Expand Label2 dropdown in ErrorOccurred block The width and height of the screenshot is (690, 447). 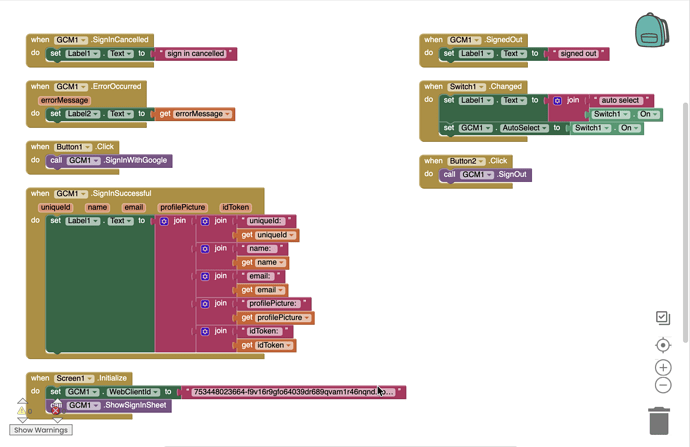(83, 114)
